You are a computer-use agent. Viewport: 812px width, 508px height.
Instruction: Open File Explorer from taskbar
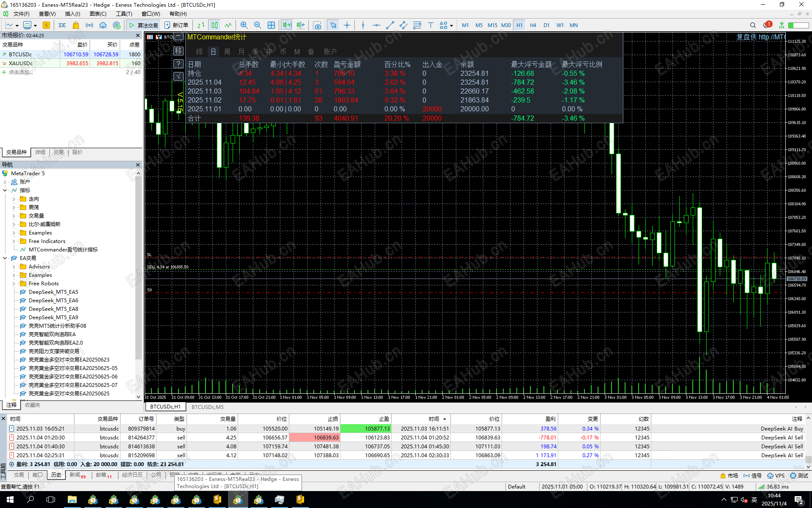(x=72, y=500)
